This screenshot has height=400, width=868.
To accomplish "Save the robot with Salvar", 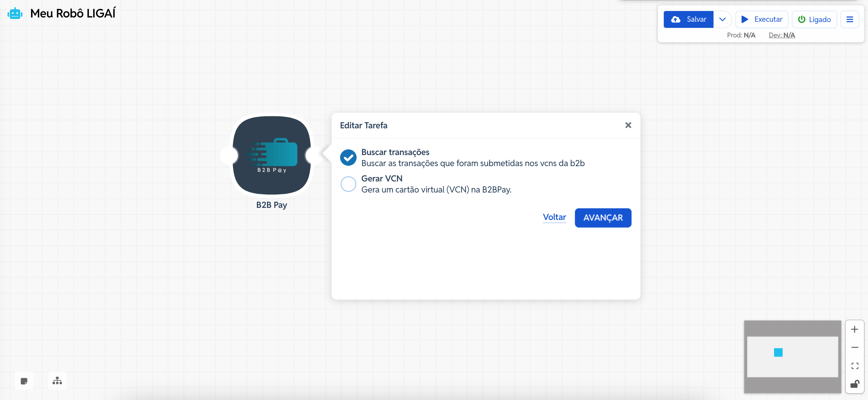I will click(x=688, y=20).
